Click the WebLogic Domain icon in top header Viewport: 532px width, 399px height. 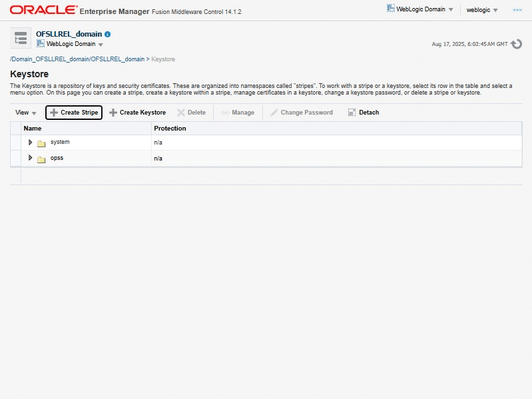click(391, 8)
